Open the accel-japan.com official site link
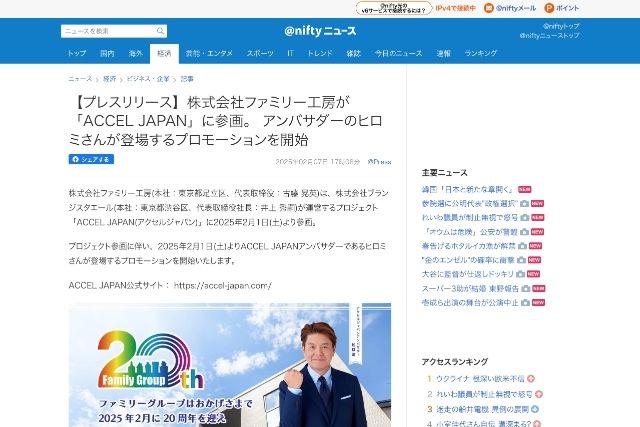This screenshot has width=640, height=427. point(222,286)
